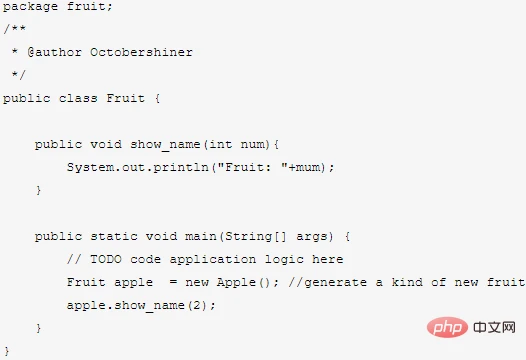Click the TODO code application logic comment
The width and height of the screenshot is (526, 360).
(x=205, y=259)
